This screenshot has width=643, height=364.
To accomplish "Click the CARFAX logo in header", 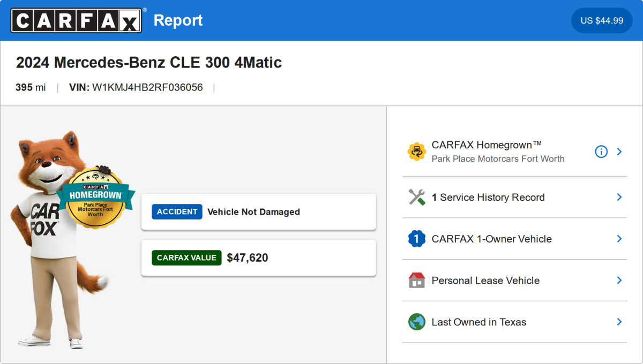I will coord(76,20).
